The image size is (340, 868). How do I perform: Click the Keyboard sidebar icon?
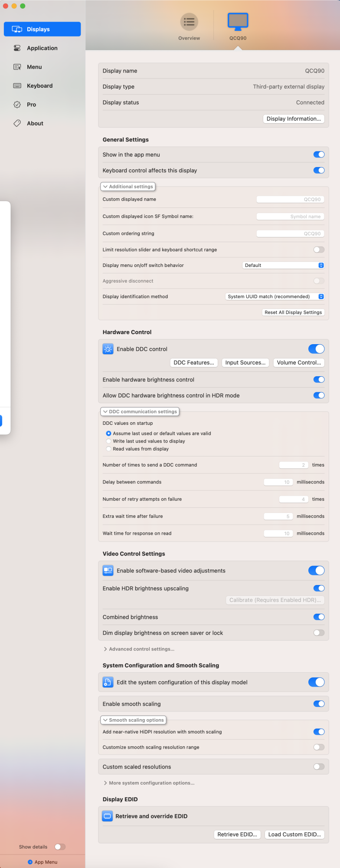point(17,86)
